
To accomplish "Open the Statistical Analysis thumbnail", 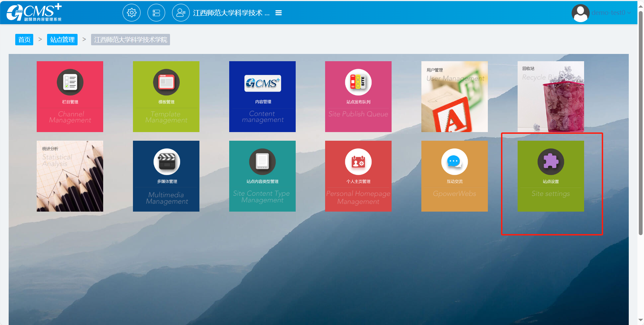I will tap(70, 176).
